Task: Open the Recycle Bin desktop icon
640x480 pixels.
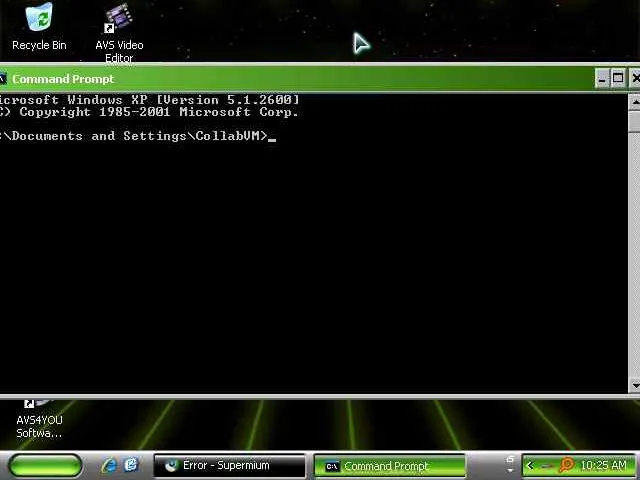Action: point(39,27)
